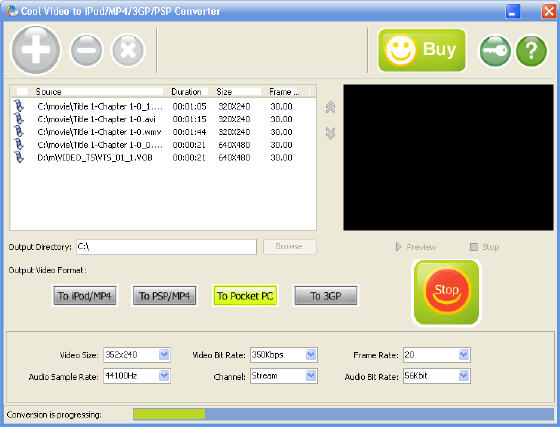Viewport: 560px width, 427px height.
Task: Move selected file up with double arrow
Action: point(330,107)
